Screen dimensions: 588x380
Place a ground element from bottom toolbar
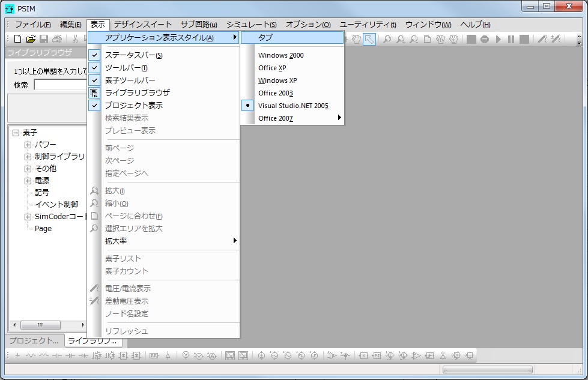pyautogui.click(x=17, y=355)
